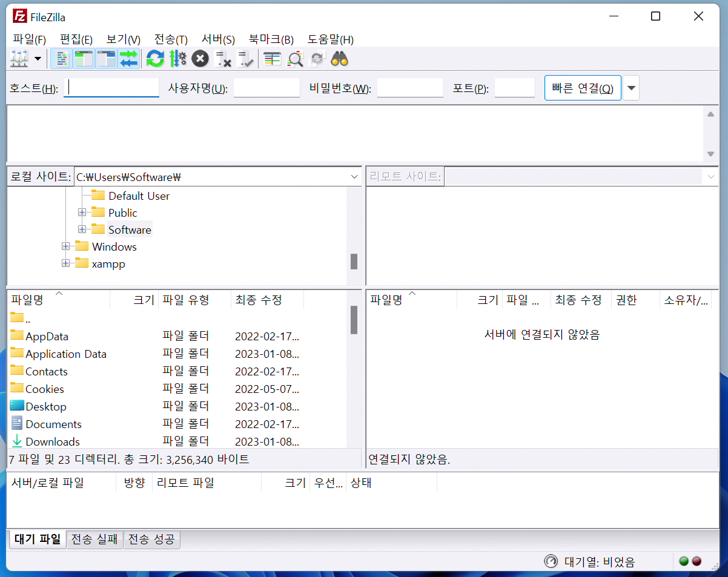Select the AppData folder row

point(177,336)
